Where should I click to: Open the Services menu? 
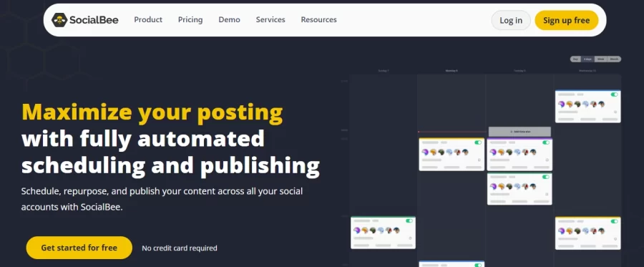270,20
